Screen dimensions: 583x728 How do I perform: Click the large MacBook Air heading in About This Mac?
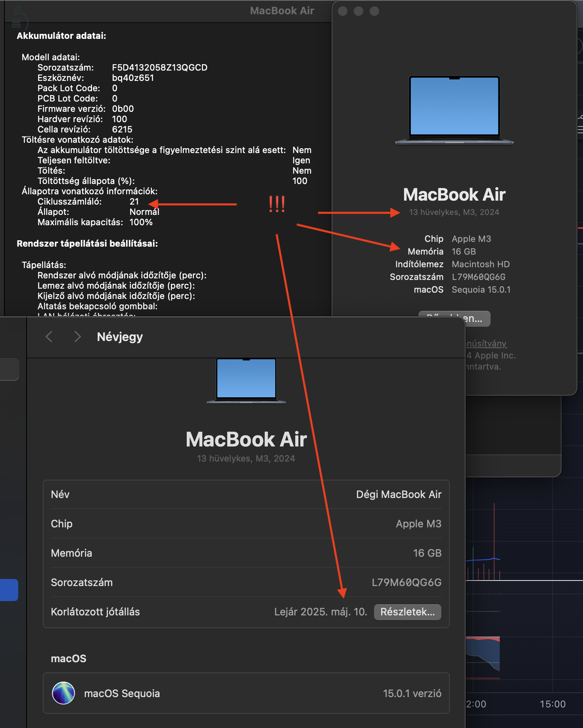[x=455, y=195]
